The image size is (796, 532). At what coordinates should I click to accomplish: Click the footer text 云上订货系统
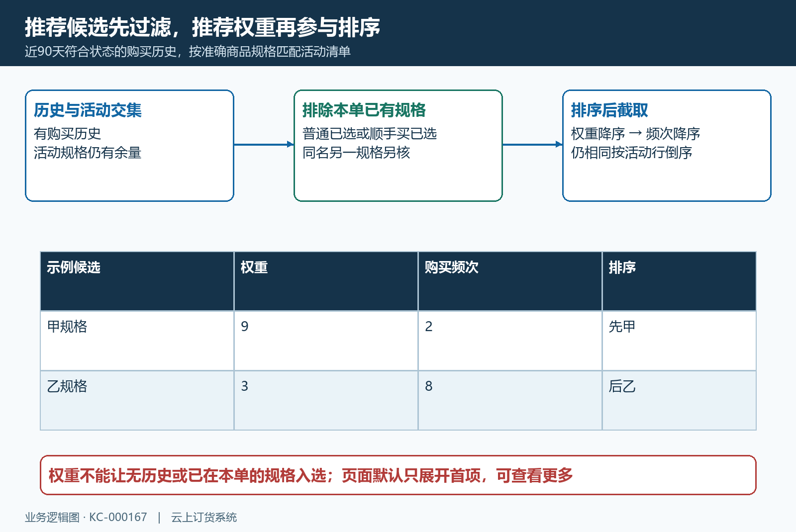(x=204, y=517)
